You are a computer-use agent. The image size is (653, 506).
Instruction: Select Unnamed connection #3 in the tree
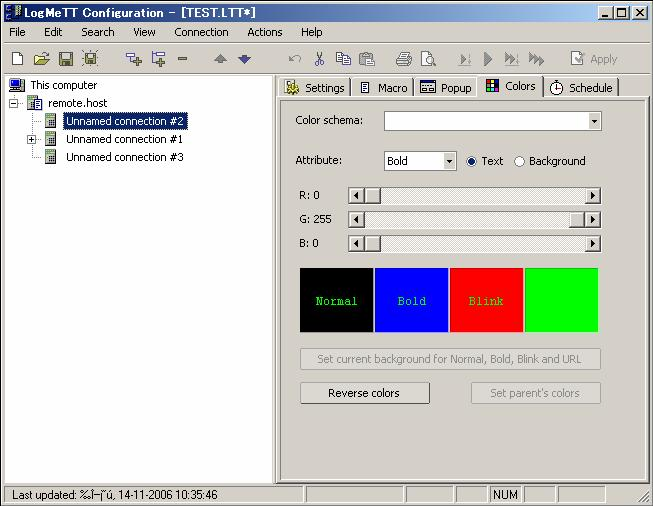tap(124, 157)
